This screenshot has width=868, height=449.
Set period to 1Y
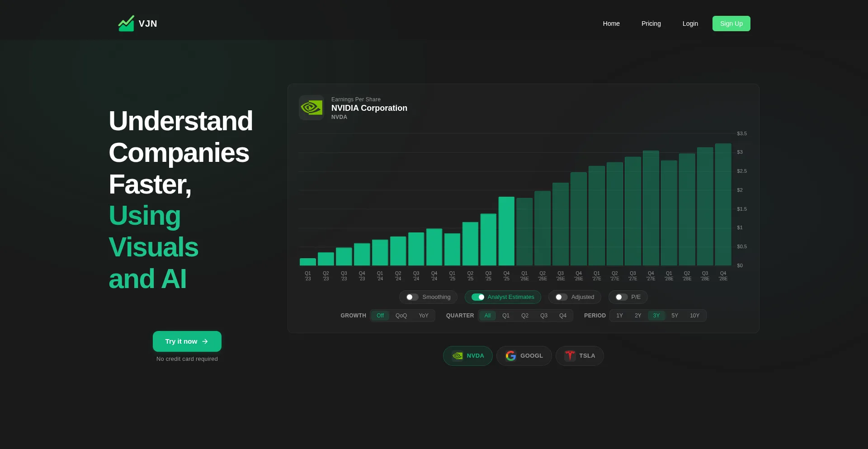619,316
